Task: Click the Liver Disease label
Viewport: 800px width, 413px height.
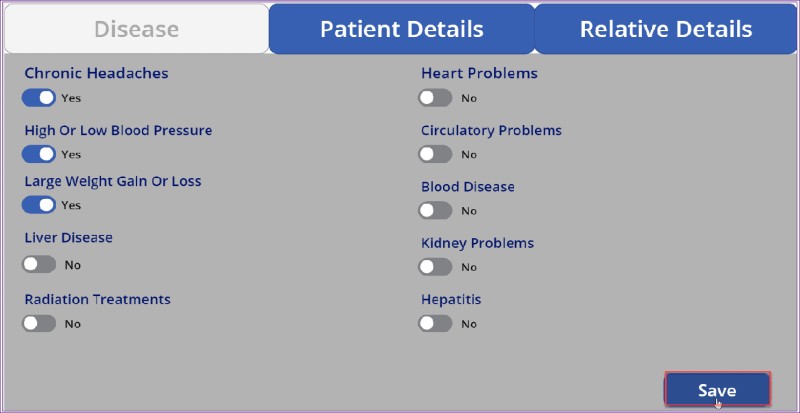Action: pos(68,238)
